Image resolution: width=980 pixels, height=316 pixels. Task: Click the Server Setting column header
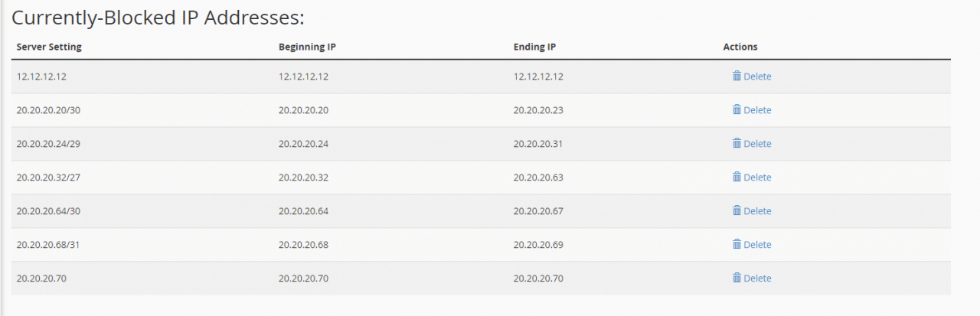[x=49, y=47]
